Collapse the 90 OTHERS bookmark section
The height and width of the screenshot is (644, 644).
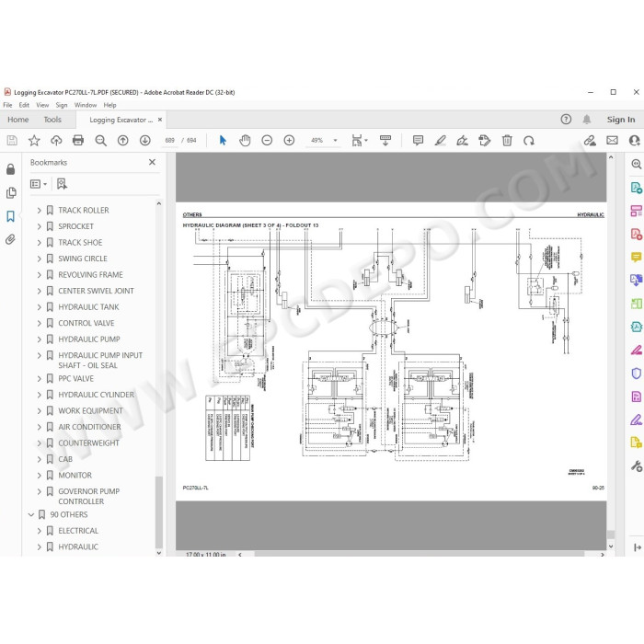[31, 514]
